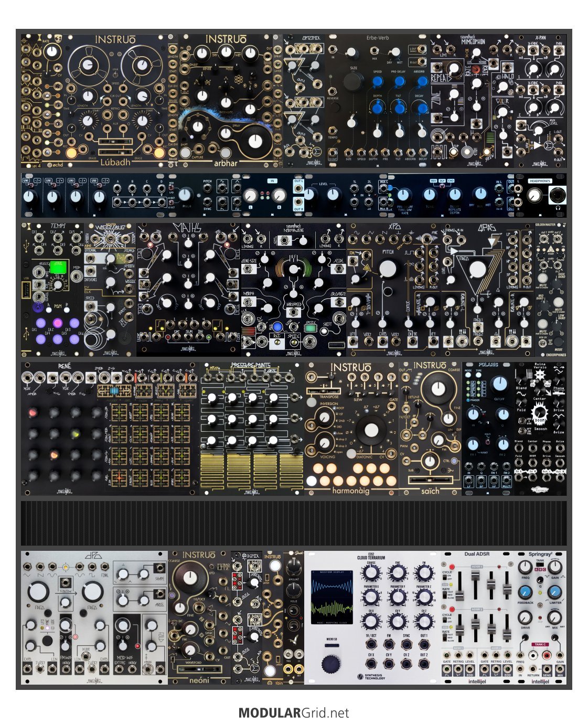Click the large black Size knob on Erbe-Verb
Viewport: 588px width, 724px height.
pyautogui.click(x=353, y=81)
